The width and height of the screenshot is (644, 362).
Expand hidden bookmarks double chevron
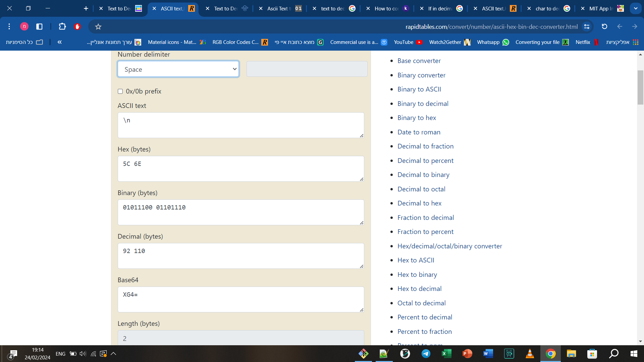(x=59, y=42)
